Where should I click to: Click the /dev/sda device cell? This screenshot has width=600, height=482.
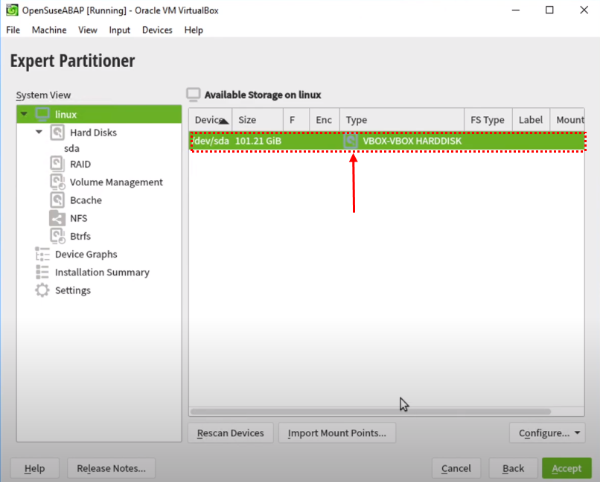[x=210, y=141]
